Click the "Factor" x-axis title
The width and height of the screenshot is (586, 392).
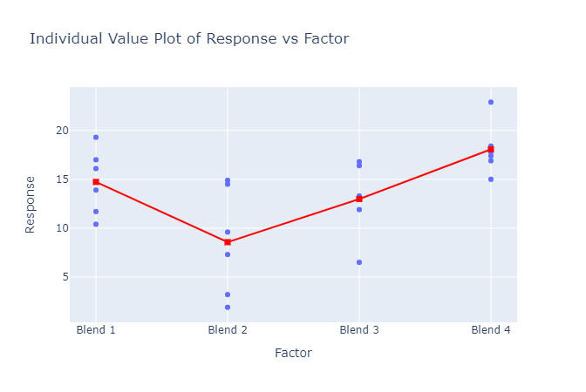(x=293, y=353)
